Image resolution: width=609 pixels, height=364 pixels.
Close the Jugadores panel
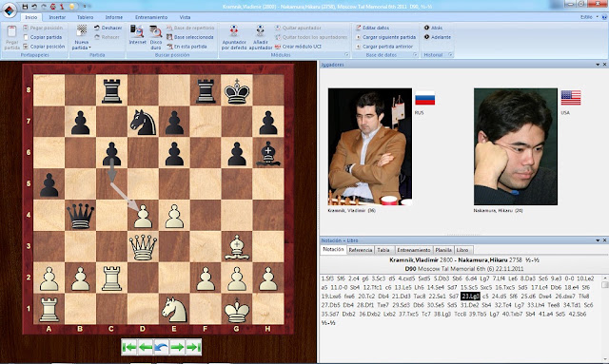(x=604, y=65)
